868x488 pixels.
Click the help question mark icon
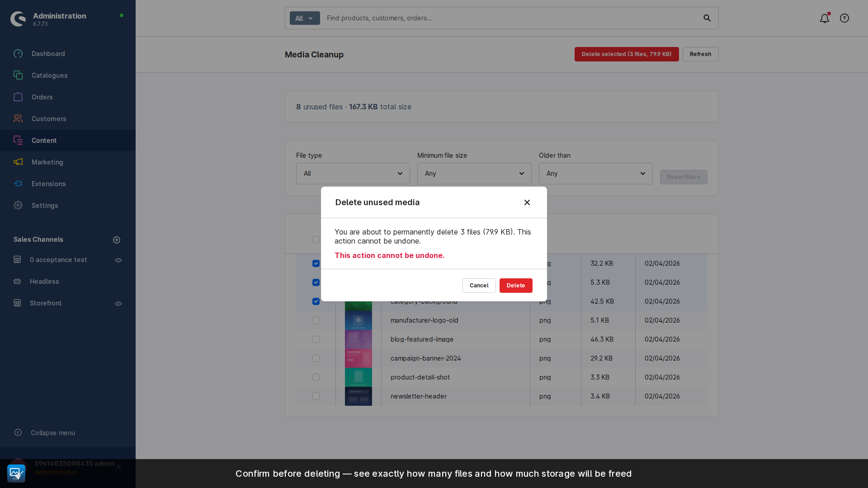(844, 19)
